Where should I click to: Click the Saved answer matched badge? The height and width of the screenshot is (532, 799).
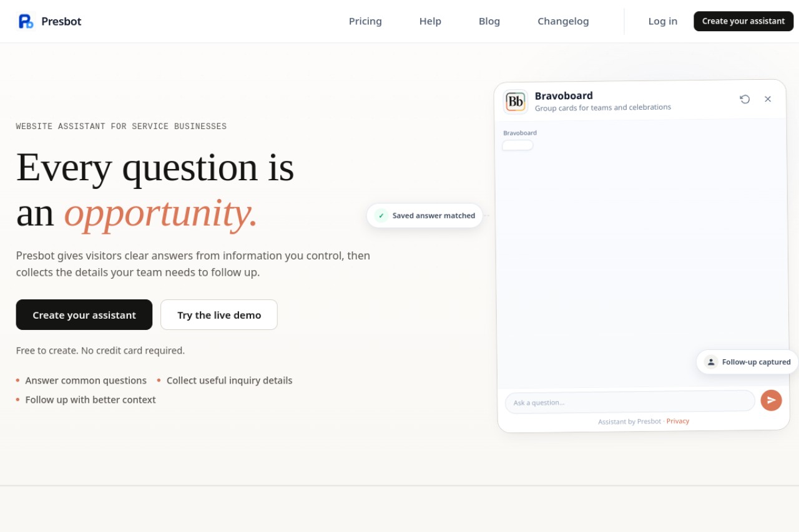[424, 216]
